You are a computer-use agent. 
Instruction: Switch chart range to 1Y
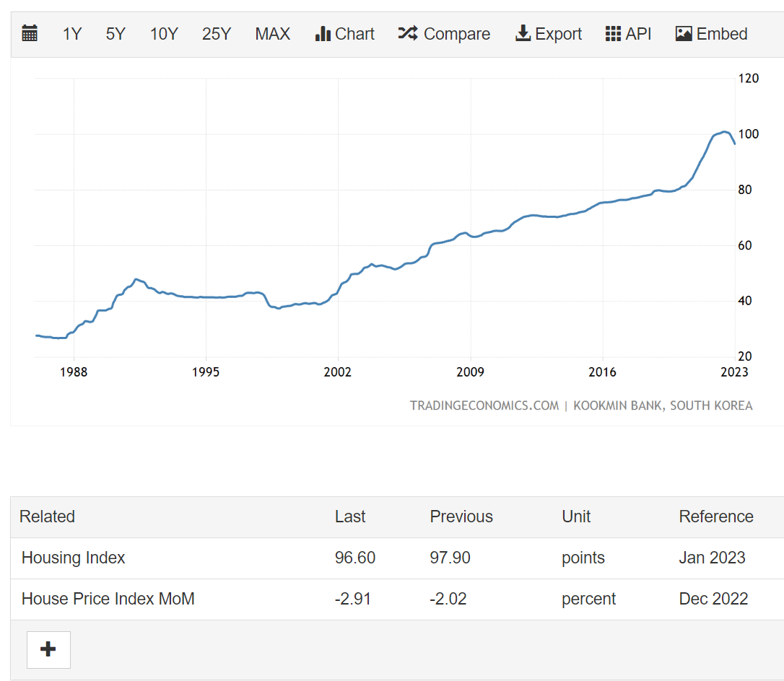pyautogui.click(x=71, y=33)
